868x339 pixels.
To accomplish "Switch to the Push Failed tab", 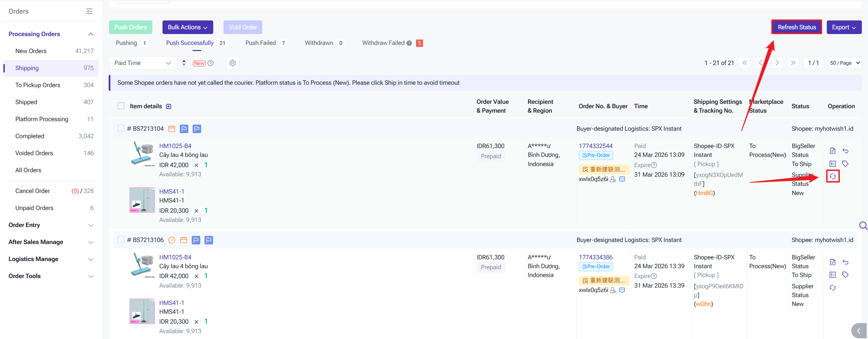I will tap(261, 43).
